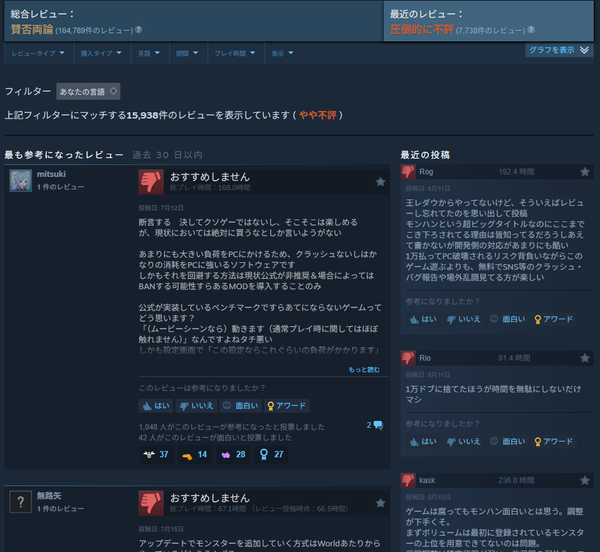Viewport: 600px width, 552px height.
Task: Open the 購入タイプ filter dropdown
Action: click(101, 53)
